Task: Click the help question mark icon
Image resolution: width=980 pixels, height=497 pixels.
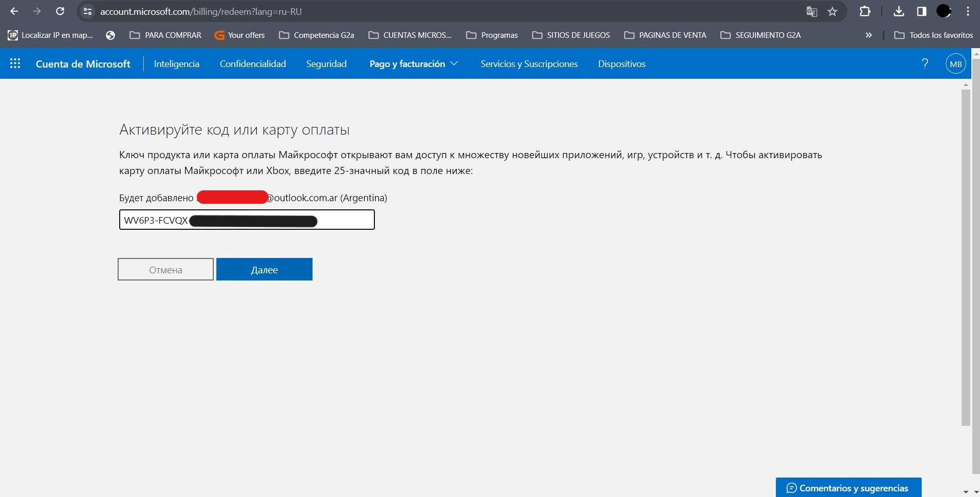Action: (x=925, y=63)
